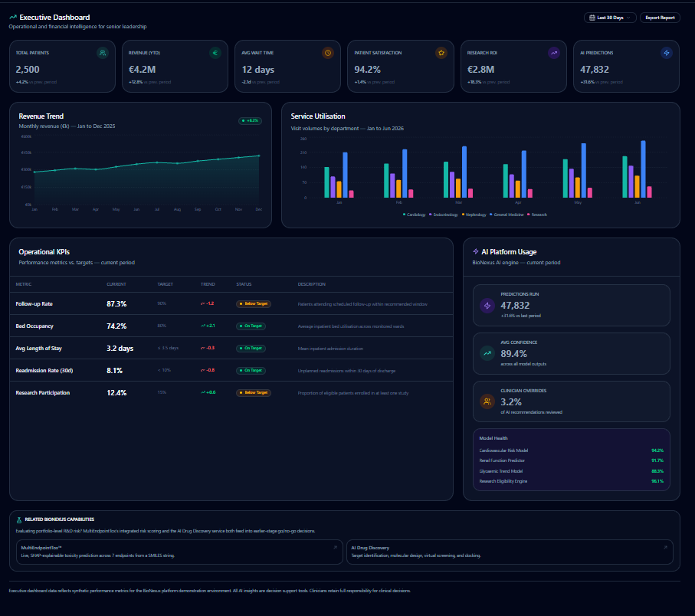695x616 pixels.
Task: Click the Endocrinology legend color marker
Action: [431, 215]
